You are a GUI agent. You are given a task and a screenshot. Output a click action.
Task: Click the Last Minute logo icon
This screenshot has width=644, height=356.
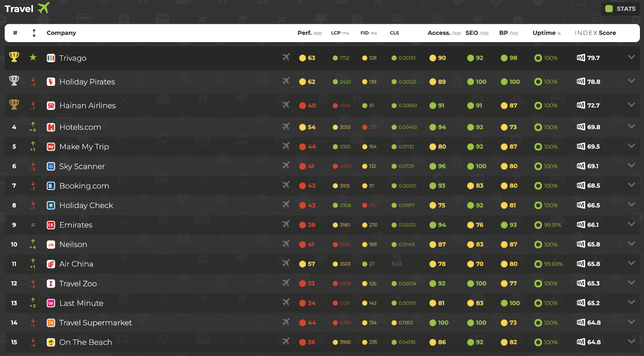[x=51, y=303]
